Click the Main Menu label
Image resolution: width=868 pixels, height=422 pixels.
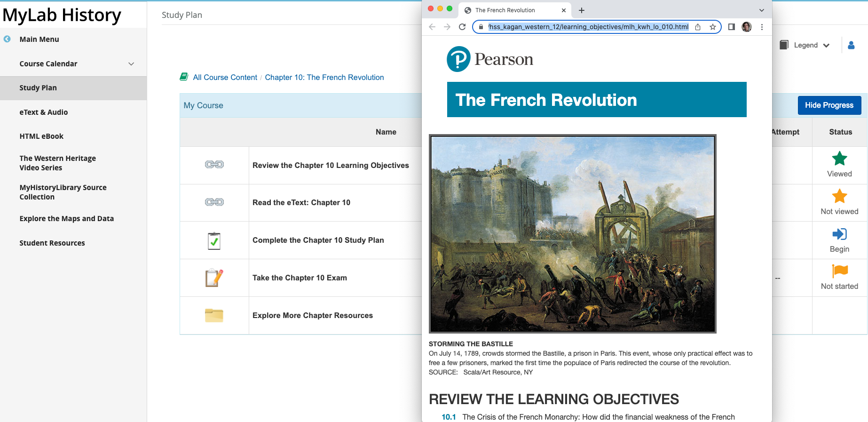39,39
